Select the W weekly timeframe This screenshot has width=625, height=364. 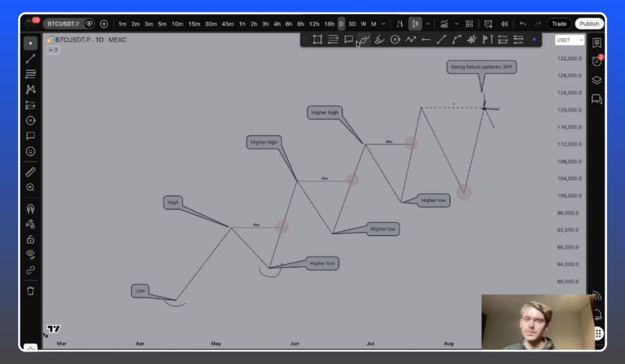(x=363, y=24)
